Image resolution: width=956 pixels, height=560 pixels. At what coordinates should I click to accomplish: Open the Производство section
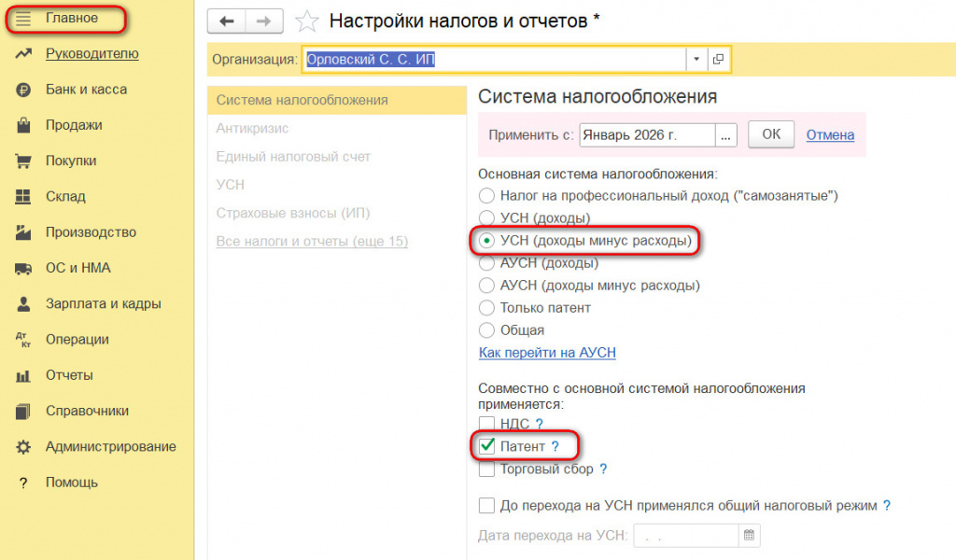tap(91, 232)
